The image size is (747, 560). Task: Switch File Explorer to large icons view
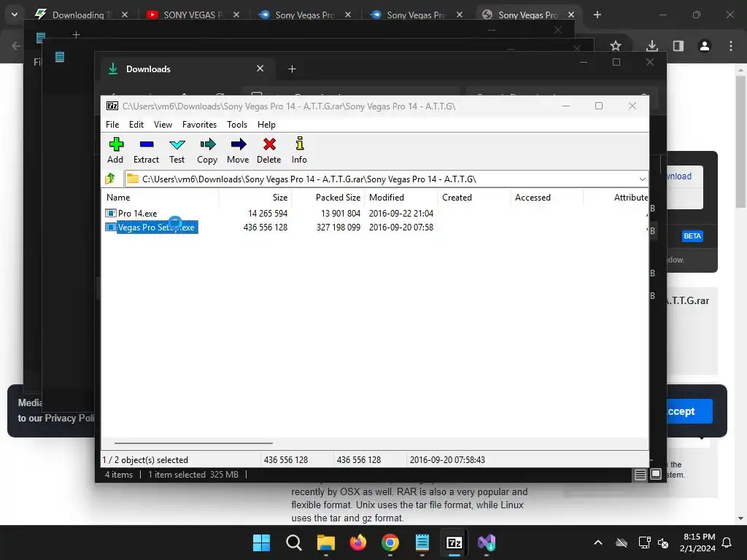[656, 474]
